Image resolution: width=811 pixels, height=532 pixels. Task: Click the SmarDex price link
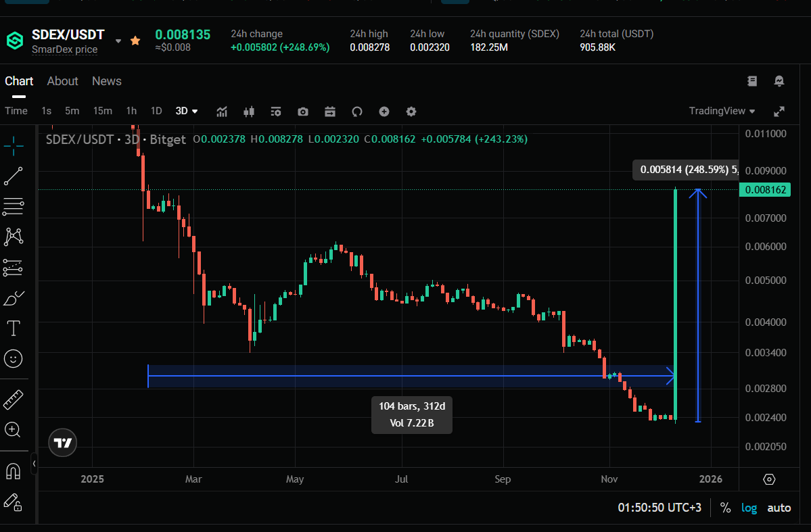[x=66, y=49]
